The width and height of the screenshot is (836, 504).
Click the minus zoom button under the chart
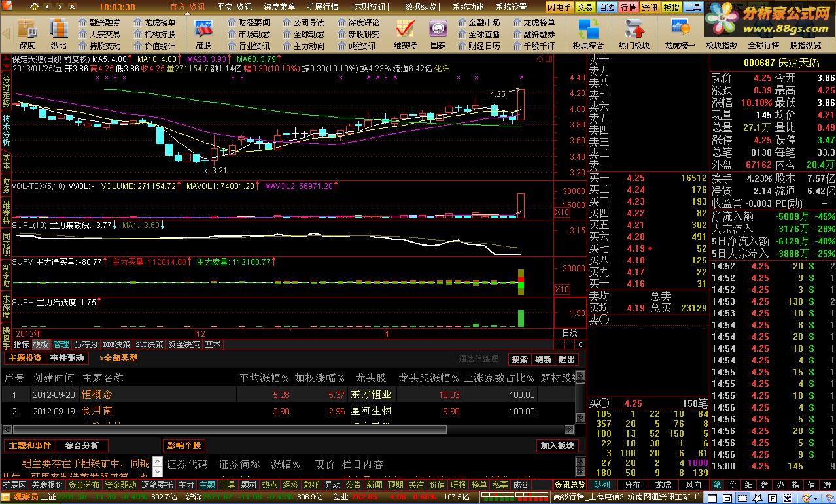[x=570, y=344]
